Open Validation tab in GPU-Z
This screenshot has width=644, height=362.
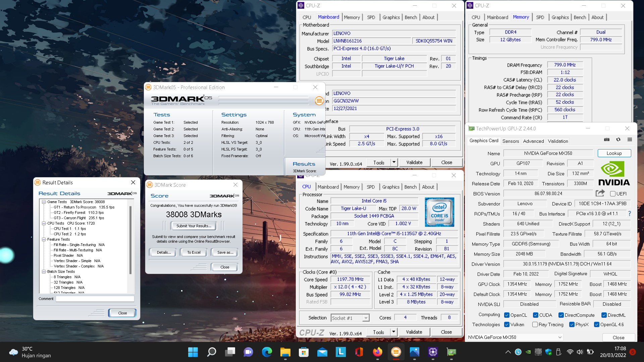click(x=558, y=141)
